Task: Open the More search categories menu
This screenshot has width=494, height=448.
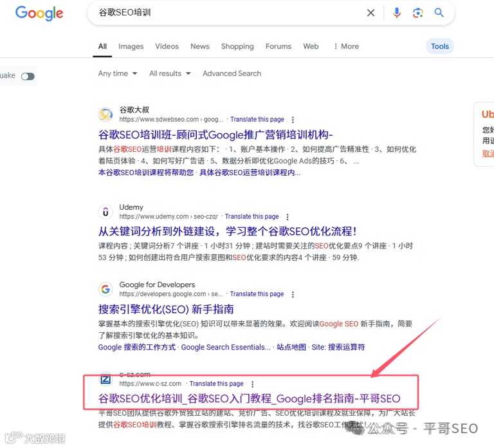Action: [x=346, y=46]
